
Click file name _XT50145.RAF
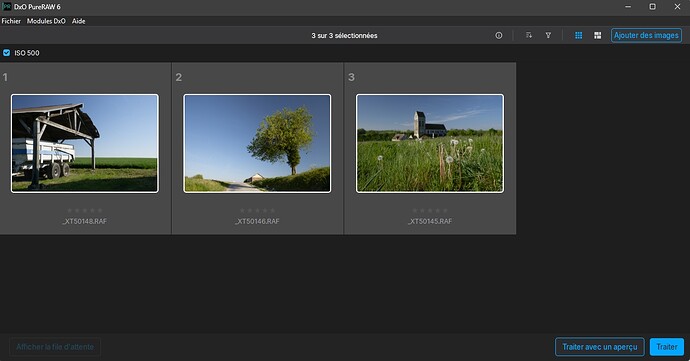click(429, 221)
